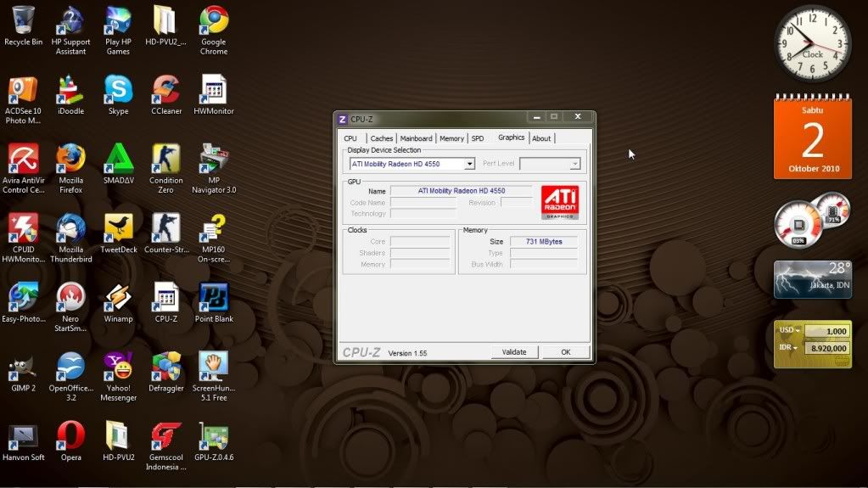Launch HP Support Assistant icon
The height and width of the screenshot is (488, 868).
[x=71, y=31]
